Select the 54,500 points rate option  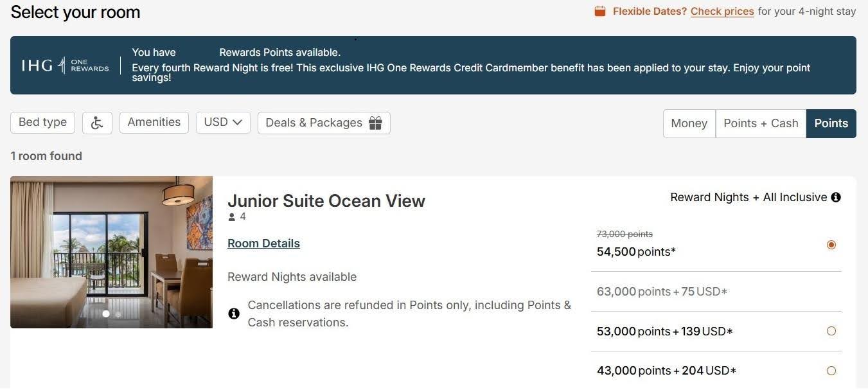831,245
